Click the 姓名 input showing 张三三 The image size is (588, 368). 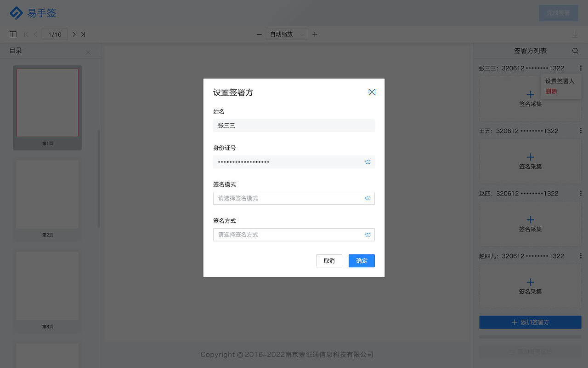click(x=294, y=125)
